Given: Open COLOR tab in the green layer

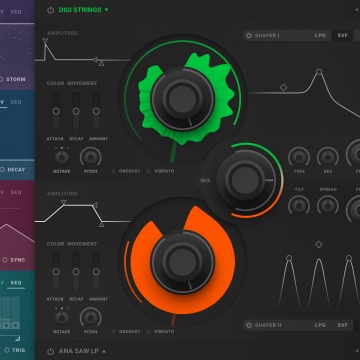Looking at the screenshot, I should (x=55, y=83).
